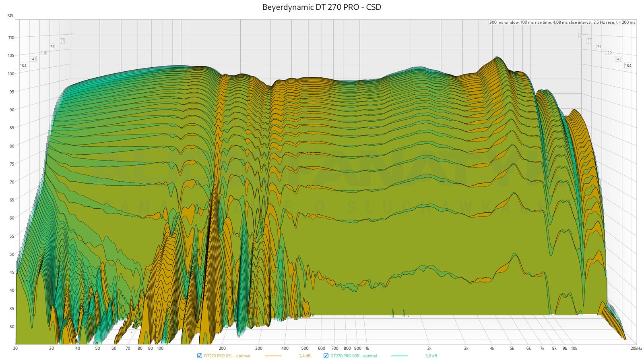
Task: Click the 2,4 dB value in legend
Action: point(305,356)
